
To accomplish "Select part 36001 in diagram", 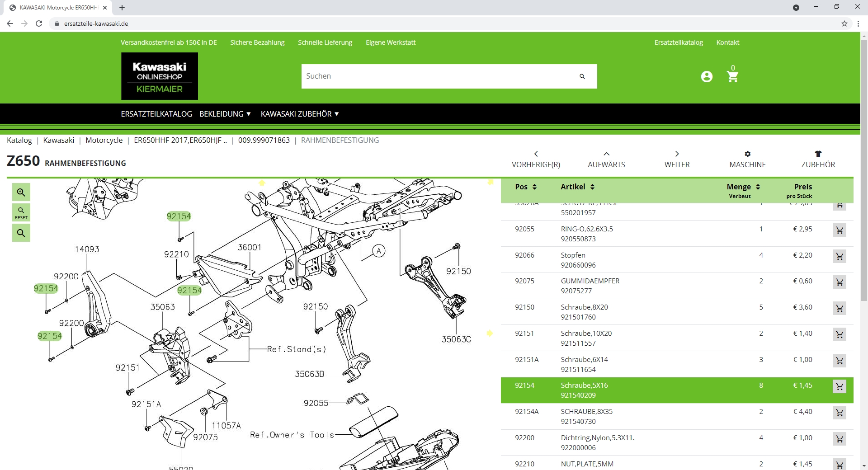I will (x=250, y=248).
